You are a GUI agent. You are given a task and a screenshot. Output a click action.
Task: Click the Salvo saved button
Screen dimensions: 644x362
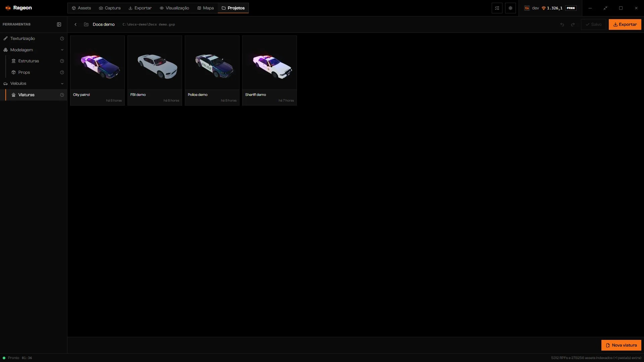click(593, 24)
